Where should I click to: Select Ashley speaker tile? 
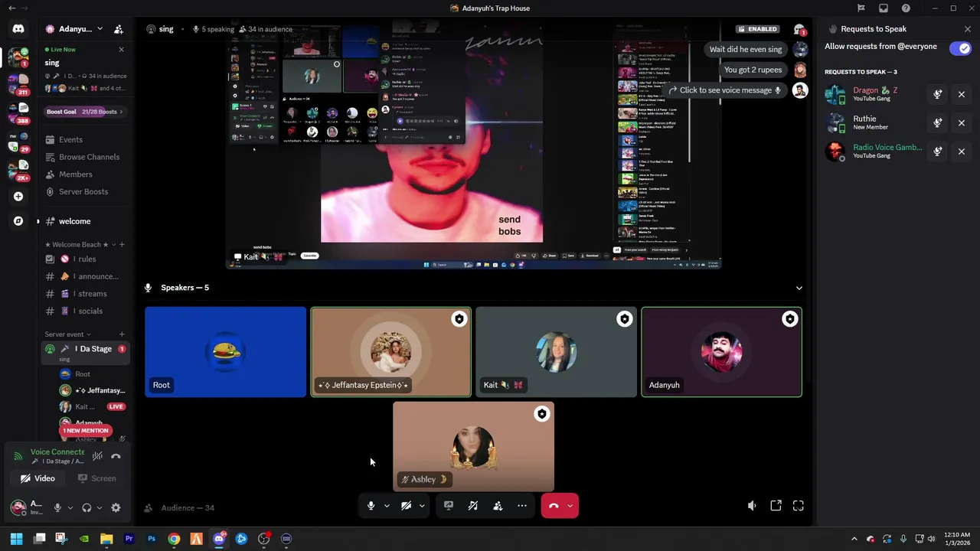[x=473, y=447]
